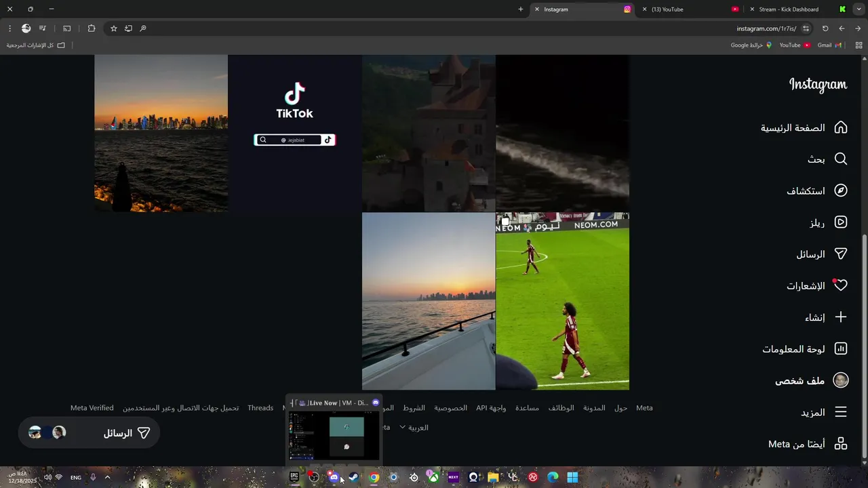Image resolution: width=868 pixels, height=488 pixels.
Task: Open the city skyline sunset post
Action: (161, 134)
